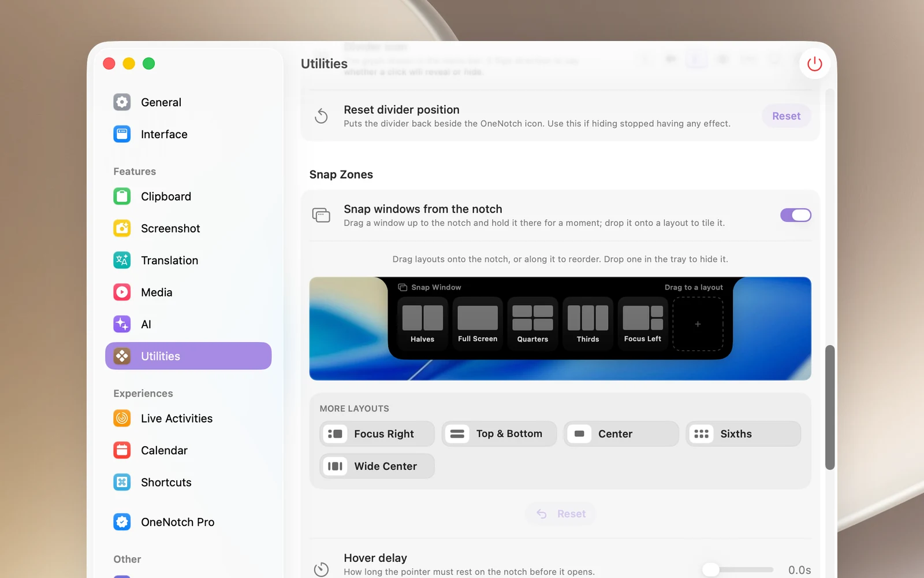
Task: Click the "Snap Zones" section heading
Action: (341, 175)
